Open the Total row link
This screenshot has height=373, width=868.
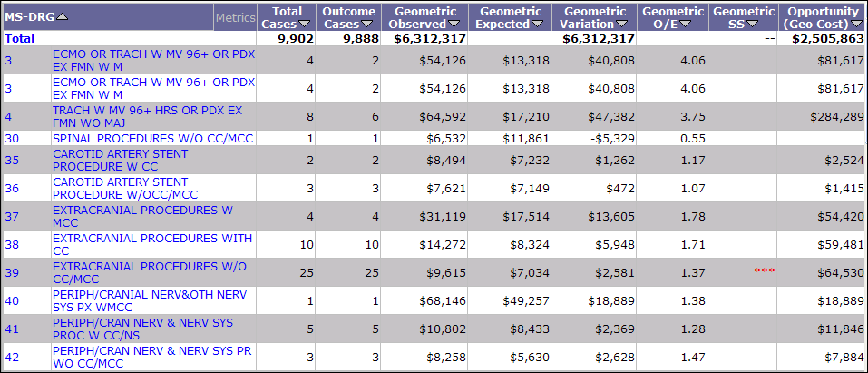[x=19, y=39]
